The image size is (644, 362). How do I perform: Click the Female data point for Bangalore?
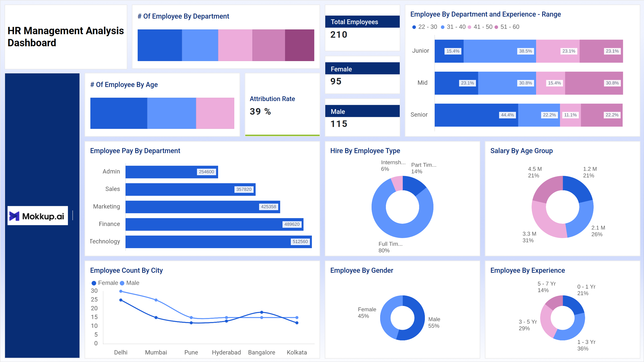[262, 312]
